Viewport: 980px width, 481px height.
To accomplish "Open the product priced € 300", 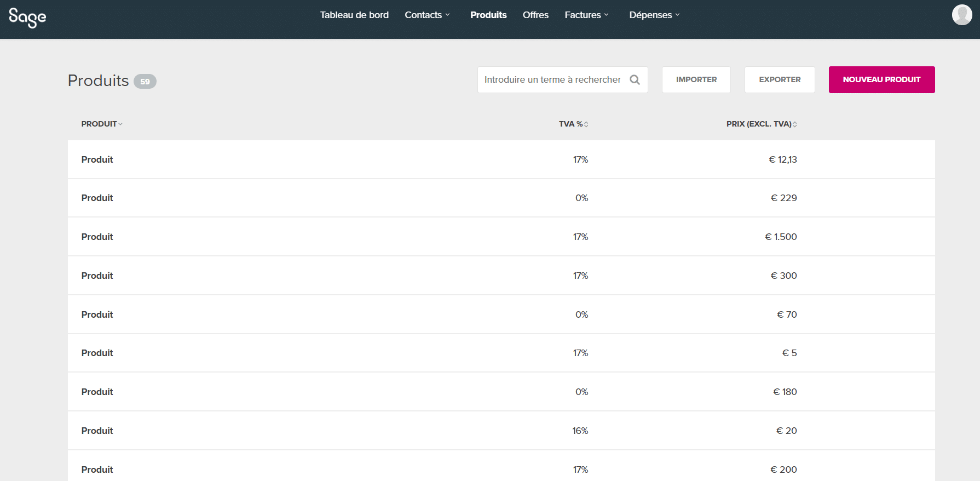I will pos(501,276).
